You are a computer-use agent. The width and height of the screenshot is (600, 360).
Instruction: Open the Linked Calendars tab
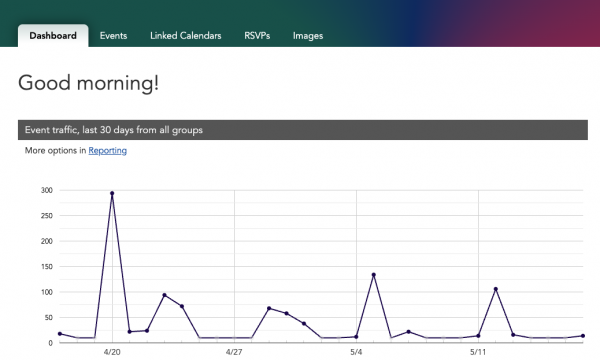[x=186, y=36]
